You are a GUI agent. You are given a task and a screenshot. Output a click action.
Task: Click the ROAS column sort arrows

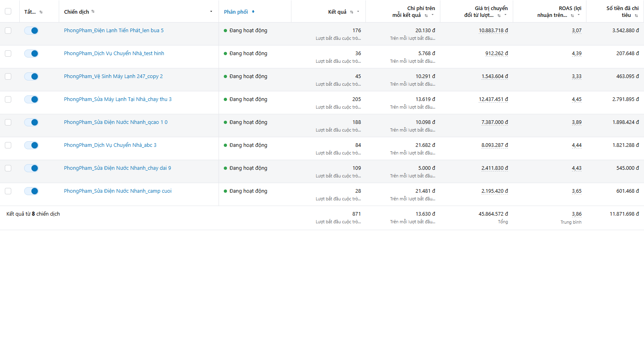tap(572, 15)
